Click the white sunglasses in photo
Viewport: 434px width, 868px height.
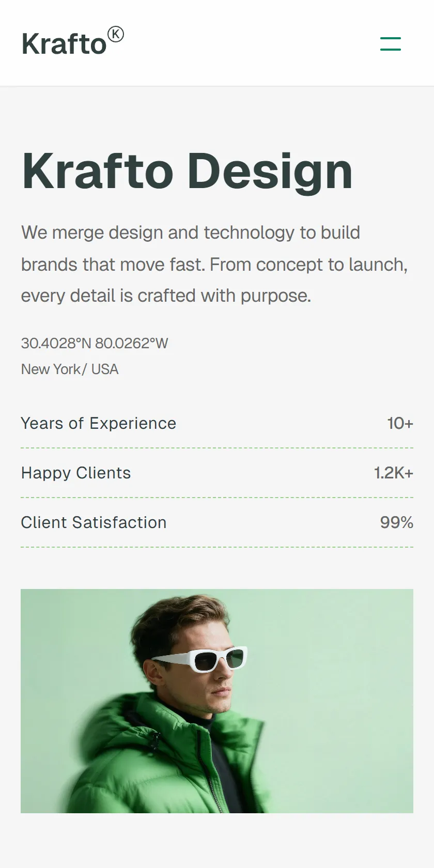click(x=200, y=659)
